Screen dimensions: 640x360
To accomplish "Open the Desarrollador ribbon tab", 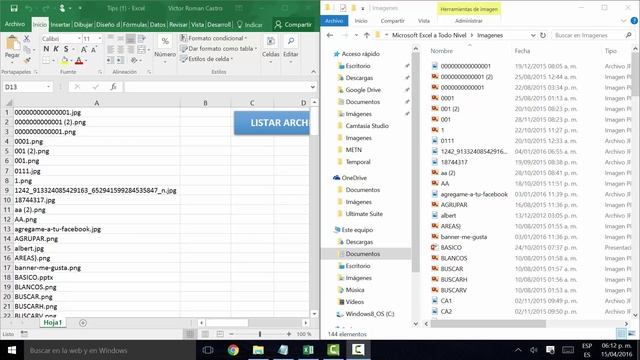I will 219,24.
